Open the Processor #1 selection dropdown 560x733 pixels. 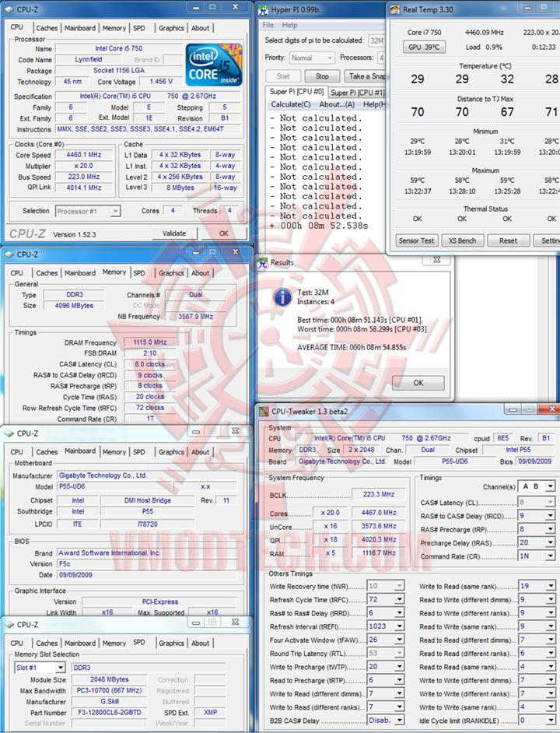pyautogui.click(x=88, y=212)
